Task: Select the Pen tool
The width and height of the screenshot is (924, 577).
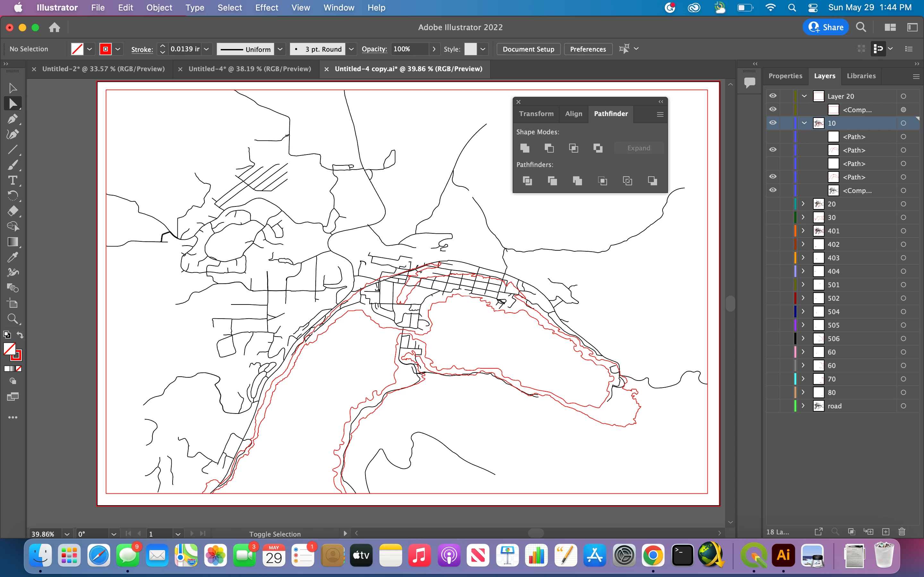Action: coord(12,119)
